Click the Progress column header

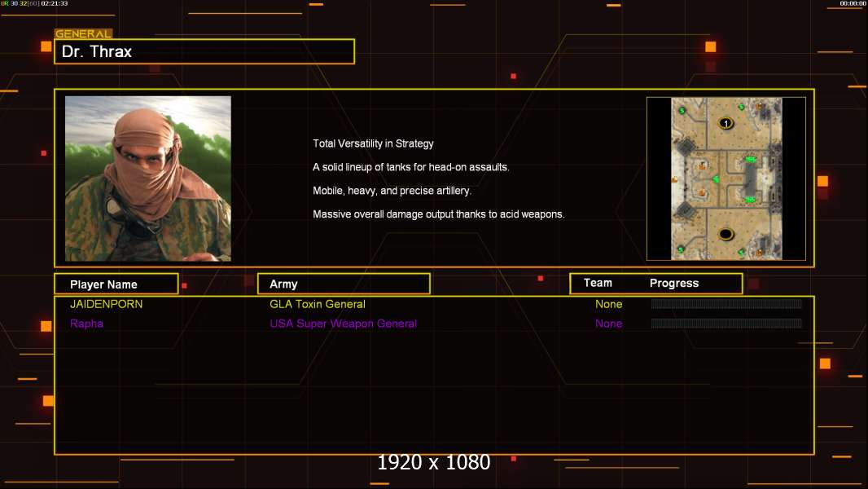click(673, 283)
